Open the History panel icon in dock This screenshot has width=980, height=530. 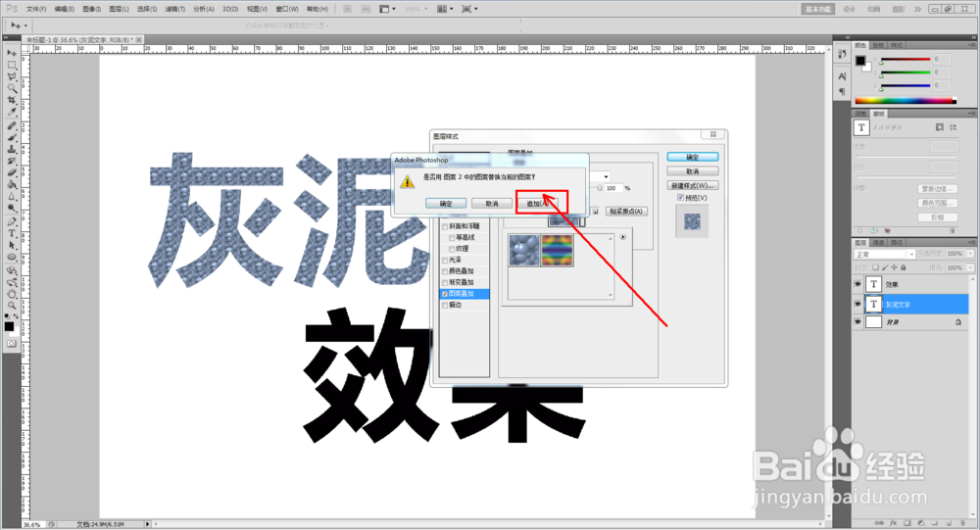click(x=842, y=55)
